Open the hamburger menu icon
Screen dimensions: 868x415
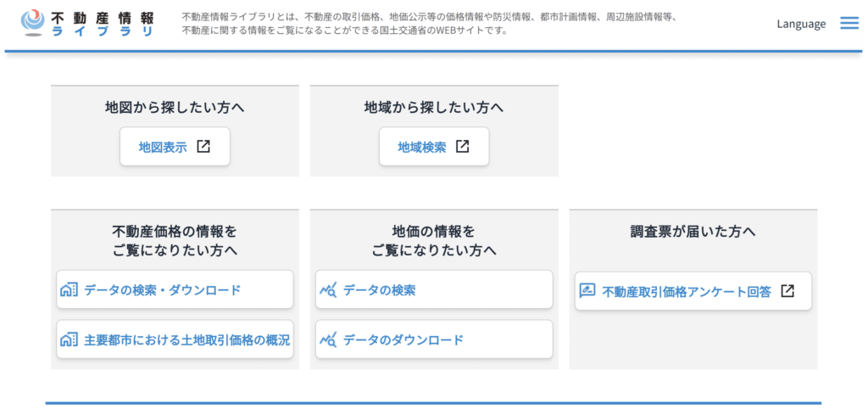click(849, 24)
